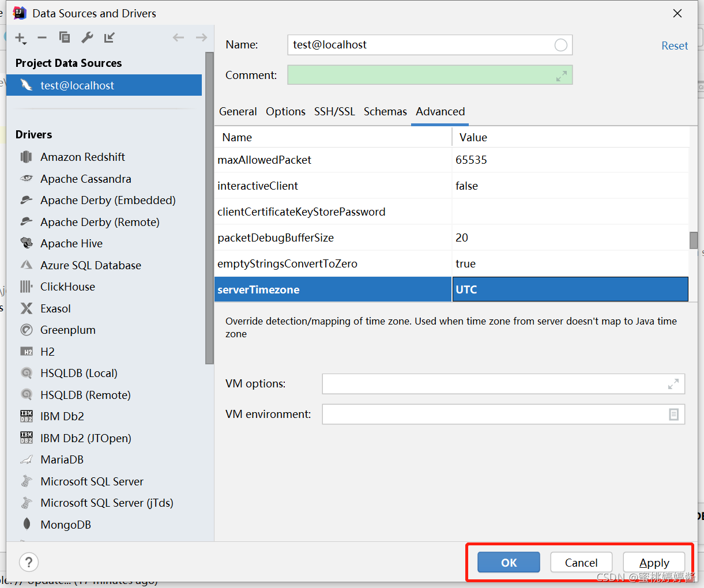Go forward arrow in toolbar

coord(201,37)
